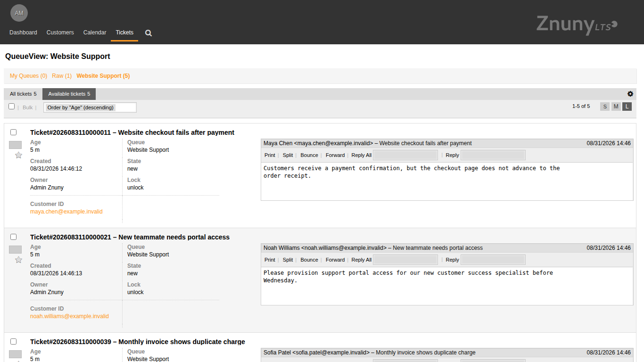Forward the Noah Williams article
Viewport: 644px width, 362px height.
point(335,260)
